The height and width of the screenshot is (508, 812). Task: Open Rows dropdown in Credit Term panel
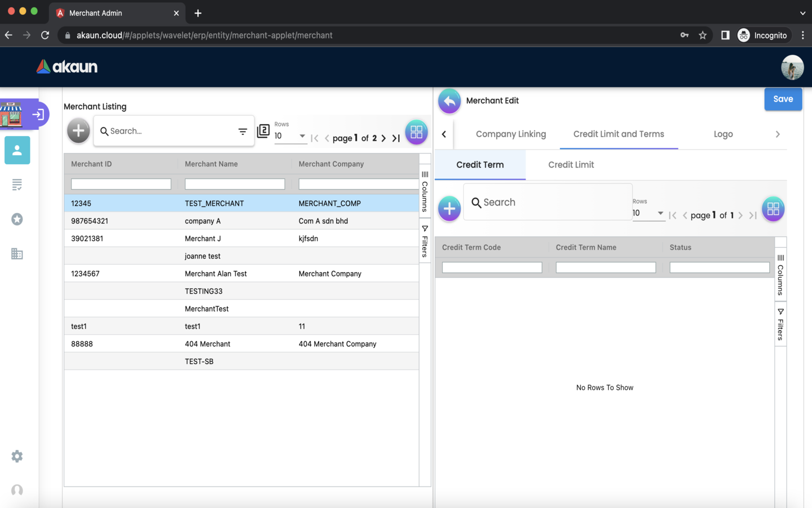[648, 213]
